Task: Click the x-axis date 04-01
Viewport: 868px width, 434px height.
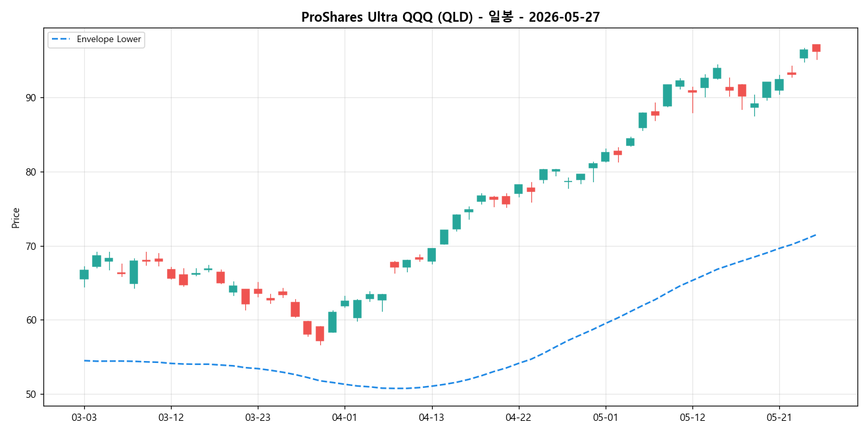Action: tap(345, 418)
